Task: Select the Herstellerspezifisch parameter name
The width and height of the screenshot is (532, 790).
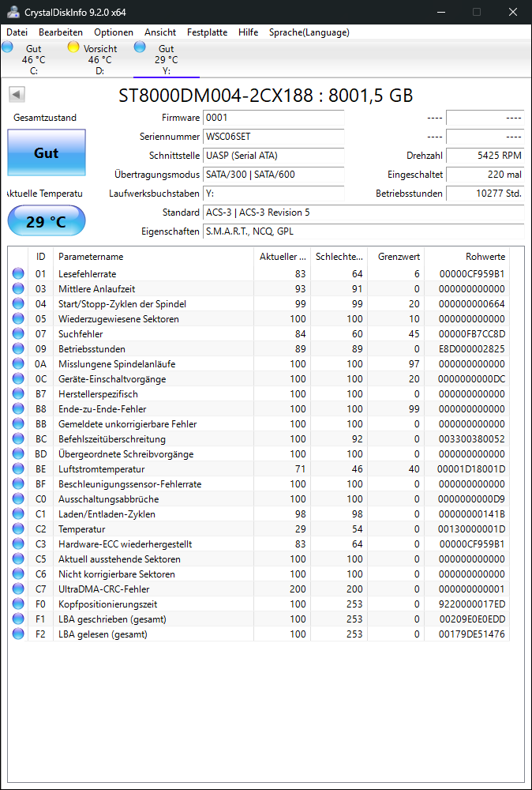Action: click(98, 394)
